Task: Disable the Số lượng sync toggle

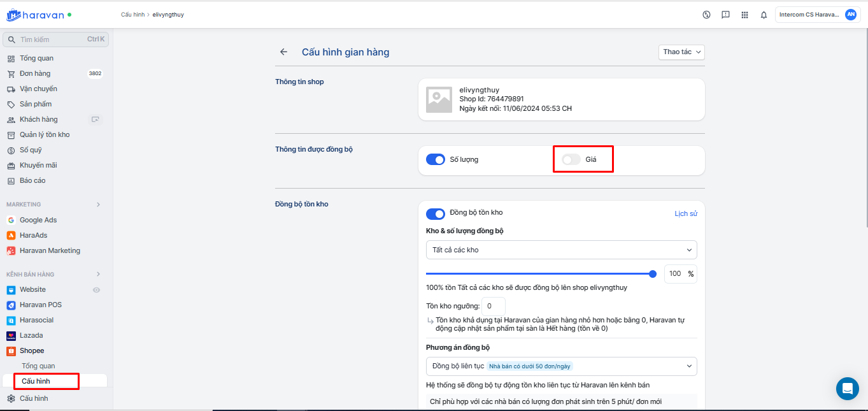Action: pos(436,159)
